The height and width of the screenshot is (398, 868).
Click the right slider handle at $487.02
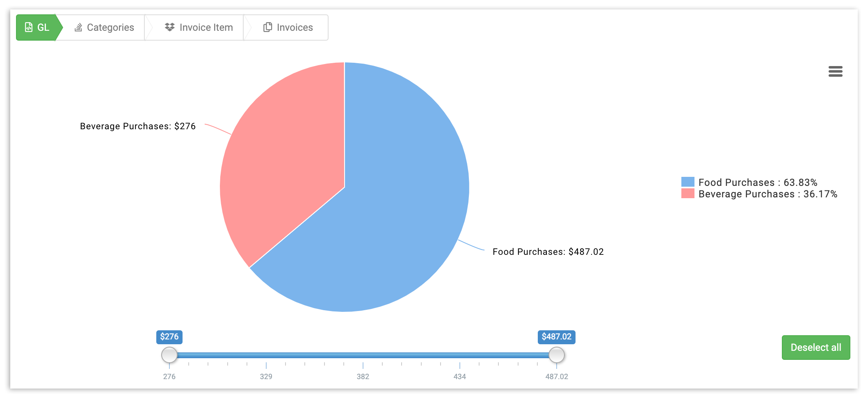[556, 355]
